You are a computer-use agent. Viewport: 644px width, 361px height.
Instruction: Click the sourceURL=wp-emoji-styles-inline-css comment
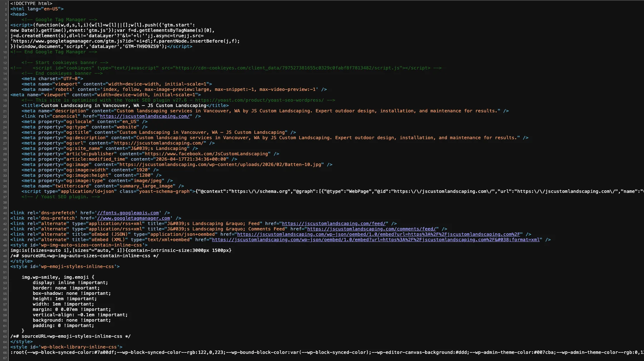click(70, 336)
